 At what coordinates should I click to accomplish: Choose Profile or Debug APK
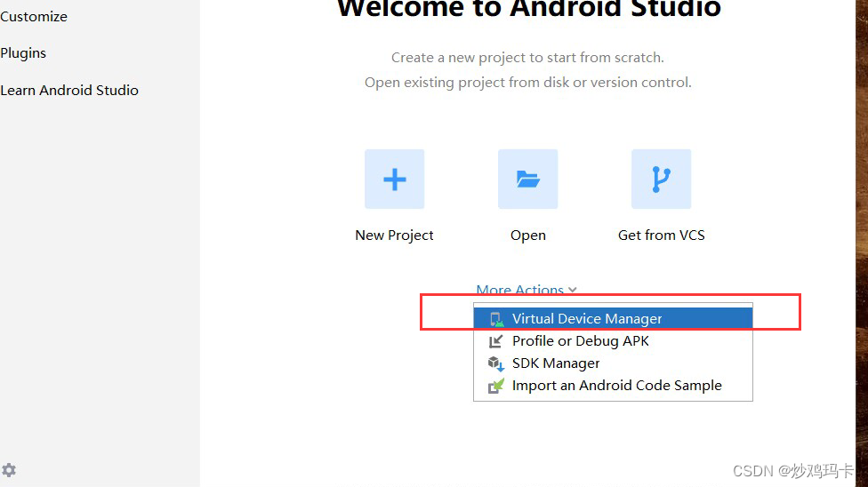(x=613, y=341)
